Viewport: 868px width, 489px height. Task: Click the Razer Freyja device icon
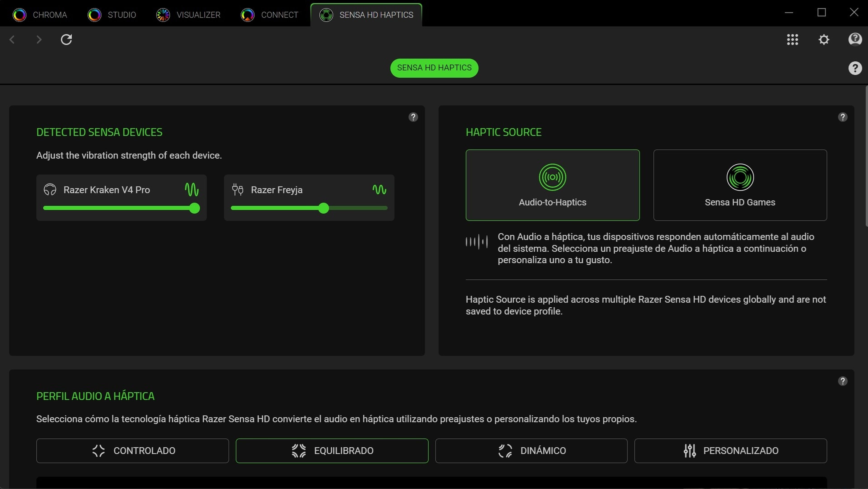point(237,189)
